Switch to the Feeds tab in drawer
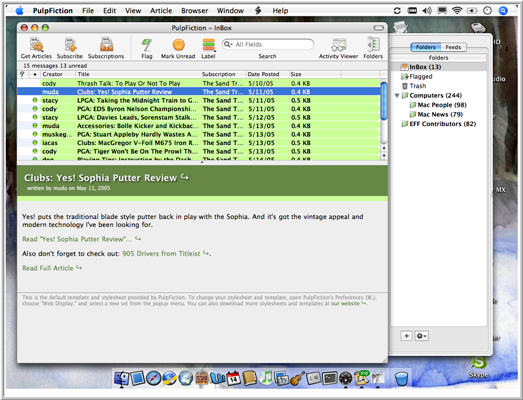This screenshot has height=400, width=523. [453, 47]
